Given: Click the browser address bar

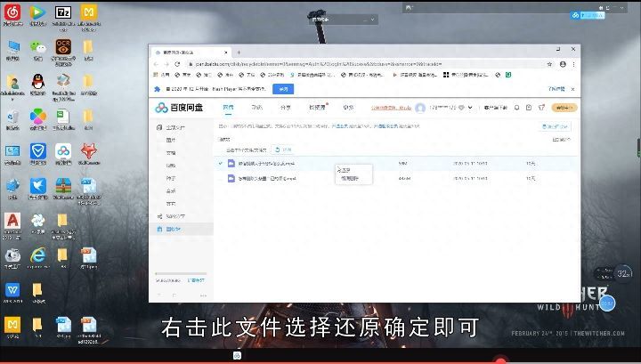Looking at the screenshot, I should [364, 64].
